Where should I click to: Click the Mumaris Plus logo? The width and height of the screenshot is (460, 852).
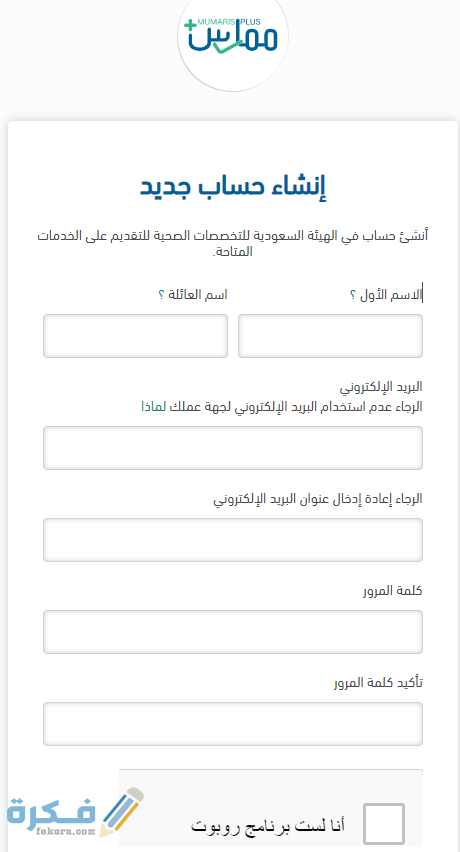[232, 36]
